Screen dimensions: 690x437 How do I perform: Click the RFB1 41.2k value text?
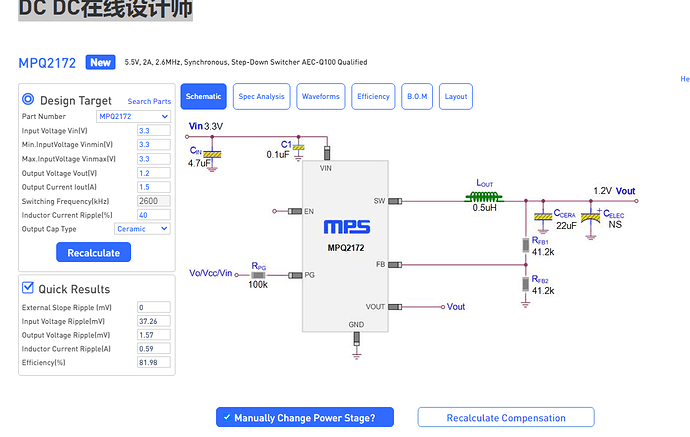pos(543,252)
